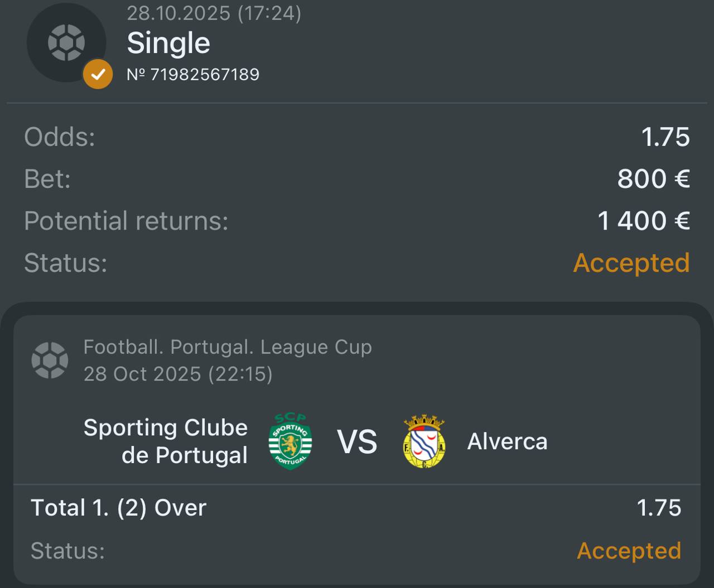Click the Single bet type heading
The height and width of the screenshot is (588, 714).
coord(168,43)
